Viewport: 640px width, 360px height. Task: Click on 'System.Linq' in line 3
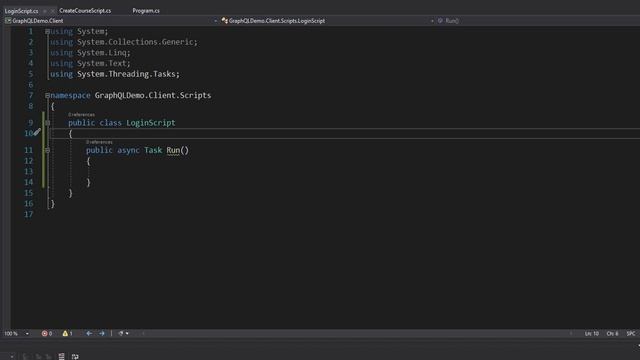pyautogui.click(x=102, y=53)
